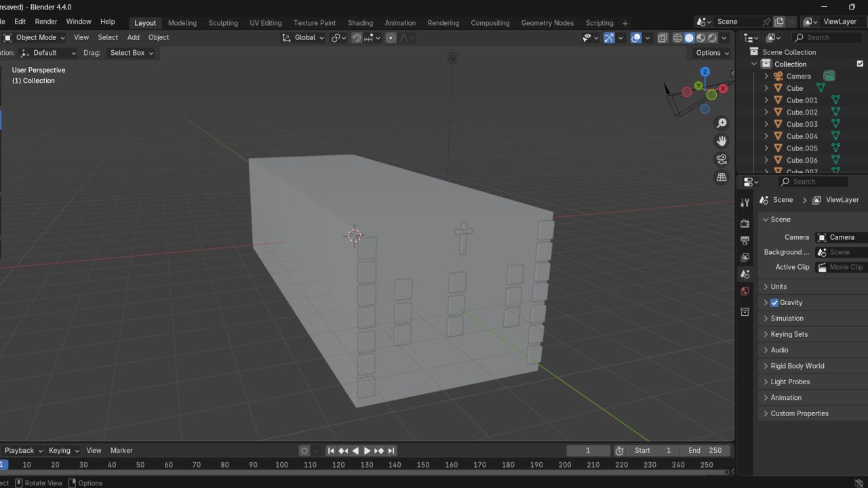Play the animation forward
This screenshot has width=868, height=488.
(x=367, y=451)
